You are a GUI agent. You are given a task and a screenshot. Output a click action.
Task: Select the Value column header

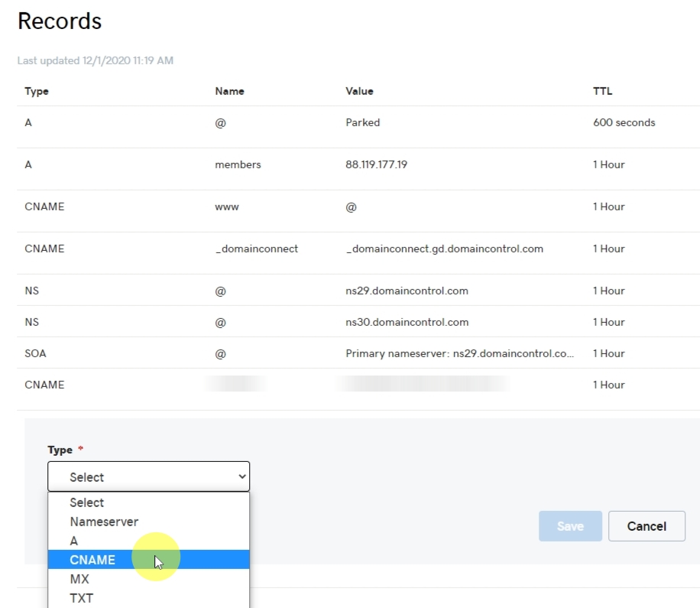click(360, 91)
